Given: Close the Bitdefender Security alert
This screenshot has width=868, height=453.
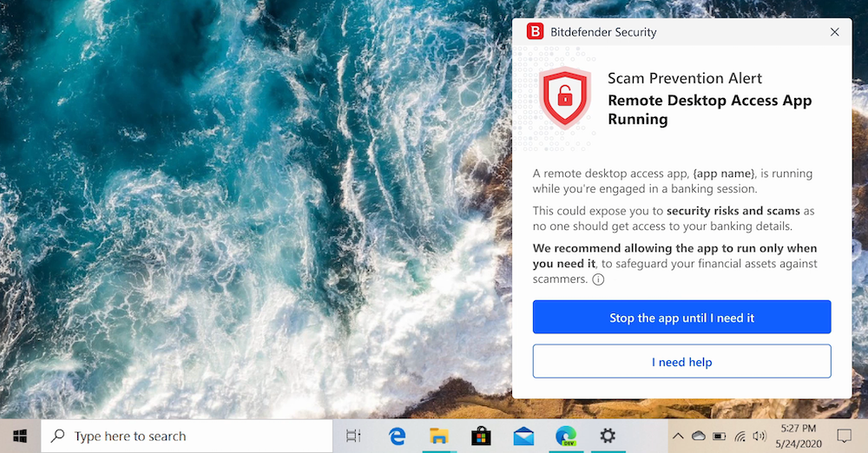Looking at the screenshot, I should (834, 32).
